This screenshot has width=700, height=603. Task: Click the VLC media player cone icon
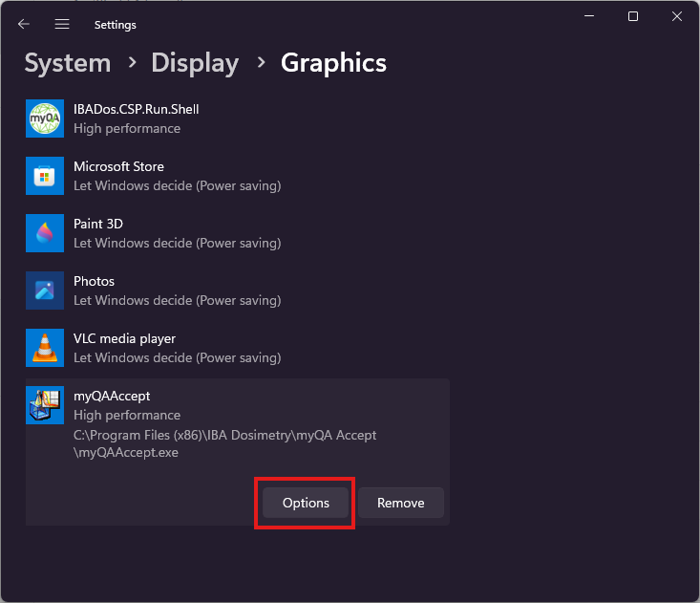45,348
